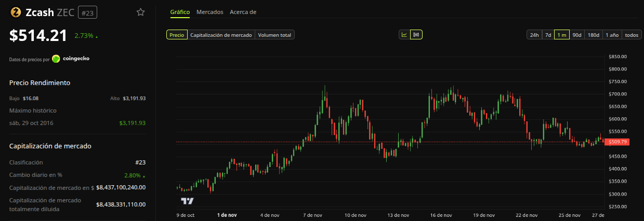The height and width of the screenshot is (221, 644).
Task: Click the Cambio diario 2.80% value
Action: pos(133,175)
